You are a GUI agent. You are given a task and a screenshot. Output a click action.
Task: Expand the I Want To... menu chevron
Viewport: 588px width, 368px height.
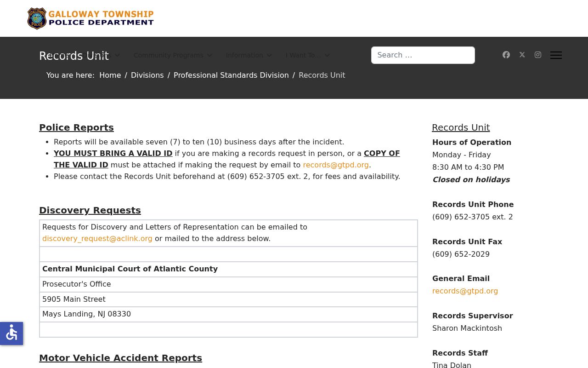(x=327, y=55)
